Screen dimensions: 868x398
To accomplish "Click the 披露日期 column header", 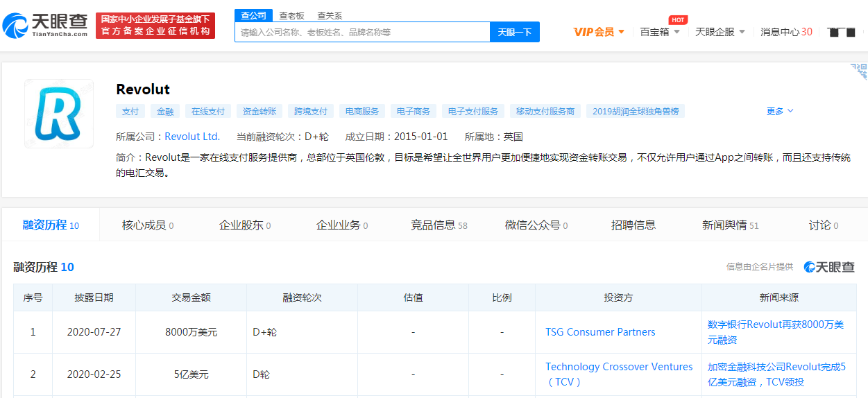I will click(94, 297).
